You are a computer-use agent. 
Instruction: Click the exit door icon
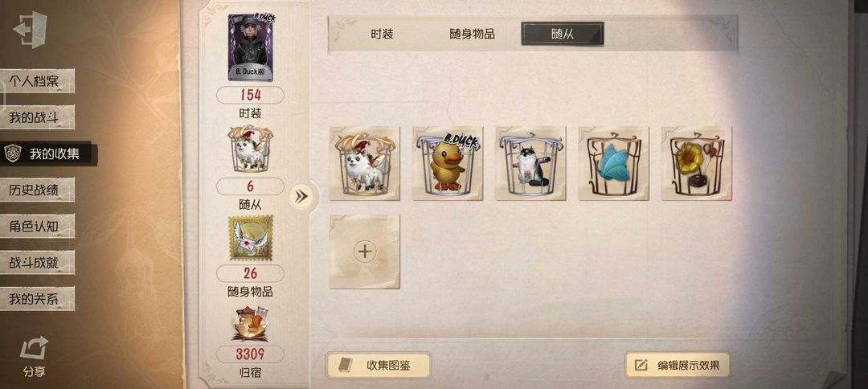tap(31, 29)
